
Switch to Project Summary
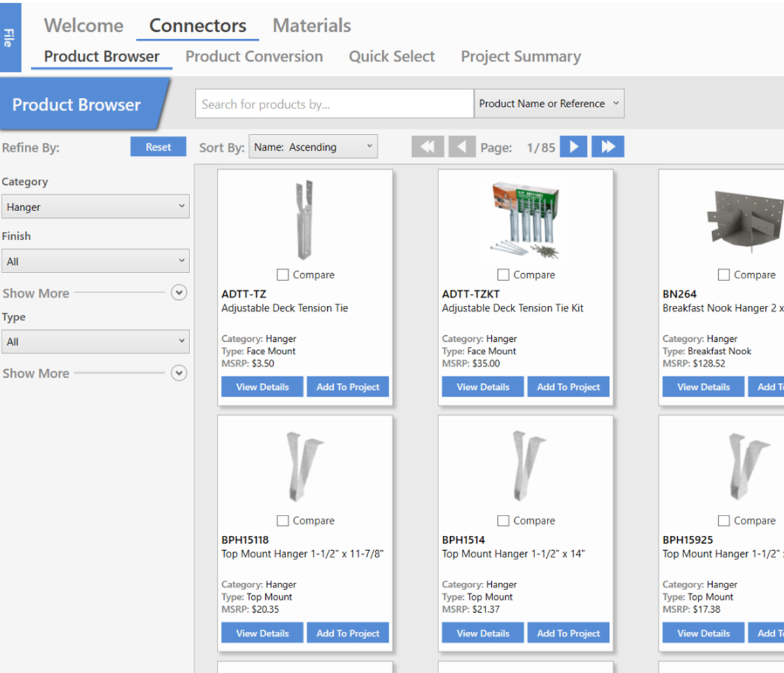coord(521,57)
